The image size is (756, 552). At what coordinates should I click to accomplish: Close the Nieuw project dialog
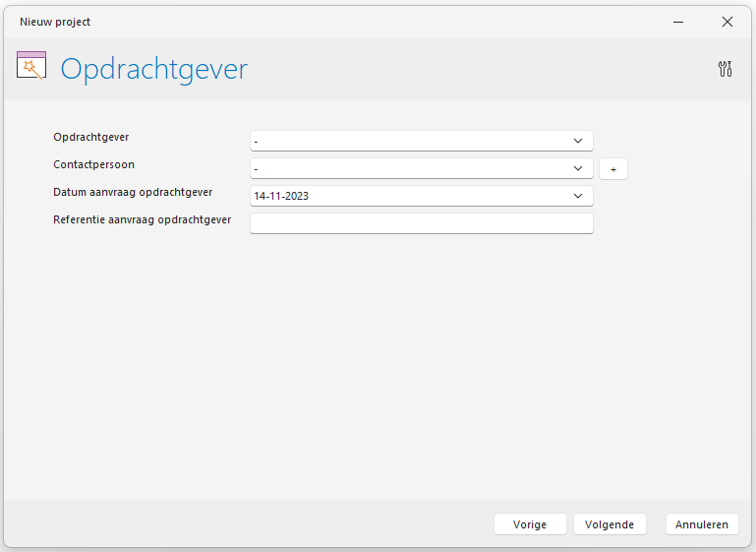pos(727,22)
